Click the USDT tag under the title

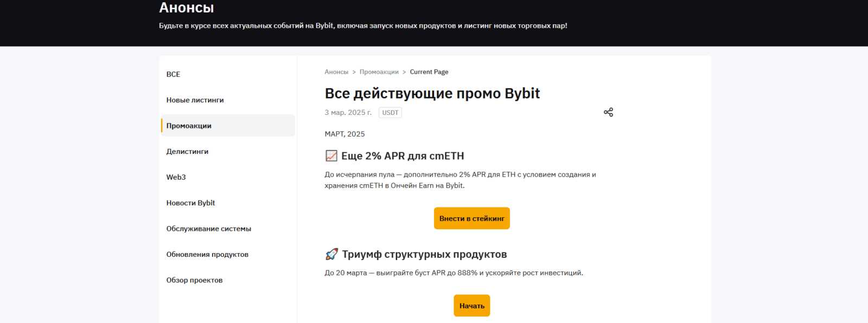pos(390,113)
